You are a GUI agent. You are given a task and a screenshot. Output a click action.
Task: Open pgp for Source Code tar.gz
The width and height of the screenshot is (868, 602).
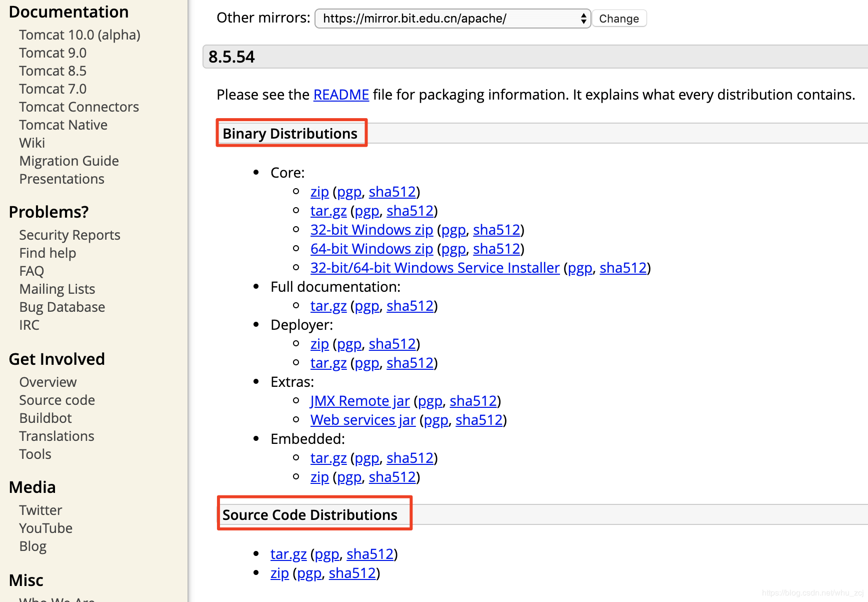[327, 554]
